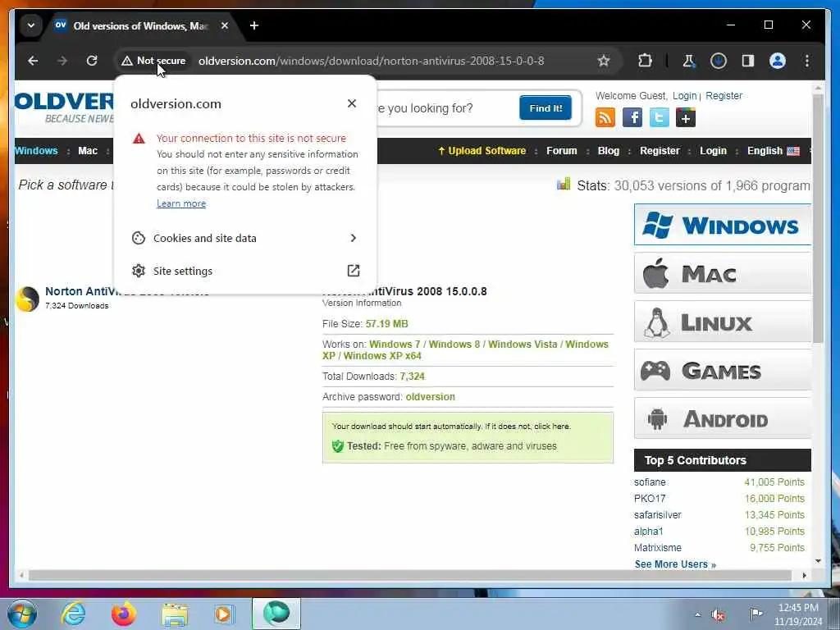This screenshot has width=840, height=630.
Task: Click Login in the black nav bar
Action: click(713, 151)
